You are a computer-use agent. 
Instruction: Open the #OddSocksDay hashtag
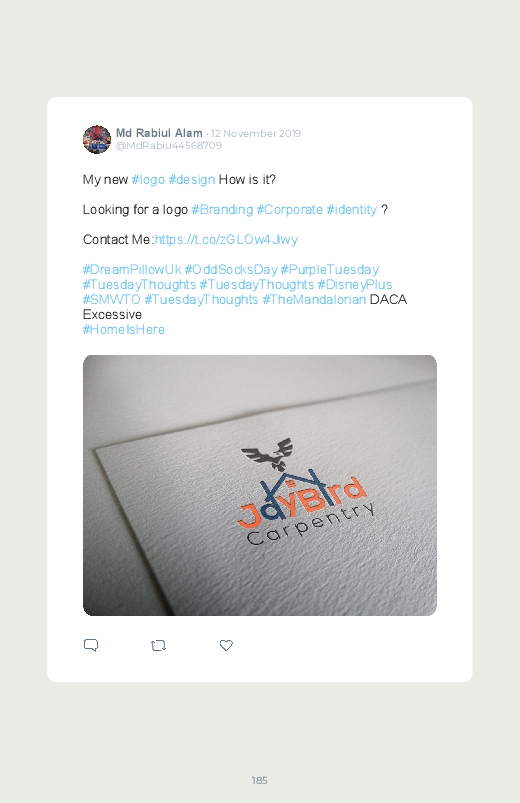(x=231, y=270)
